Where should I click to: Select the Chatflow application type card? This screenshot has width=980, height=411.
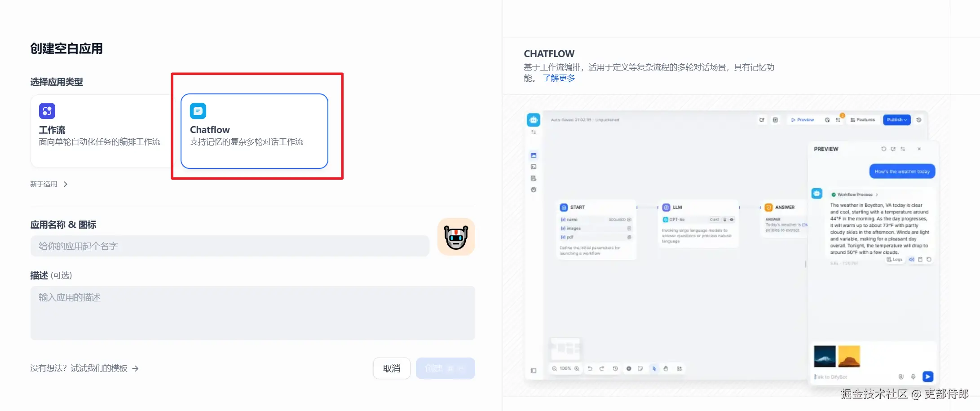coord(254,131)
